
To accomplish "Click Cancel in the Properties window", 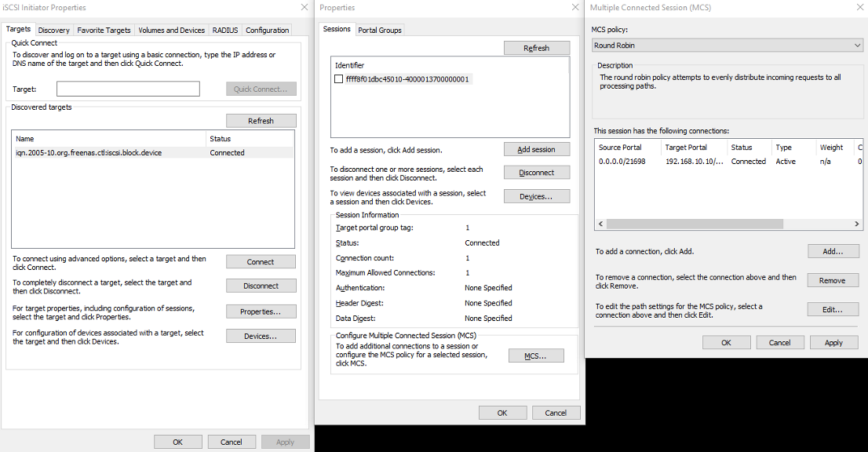I will 556,413.
